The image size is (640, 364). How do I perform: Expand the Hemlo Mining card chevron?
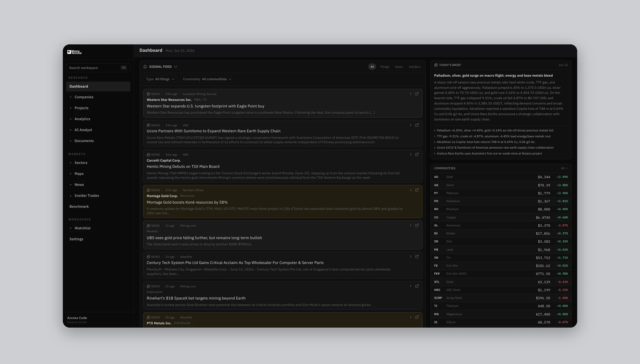click(411, 154)
